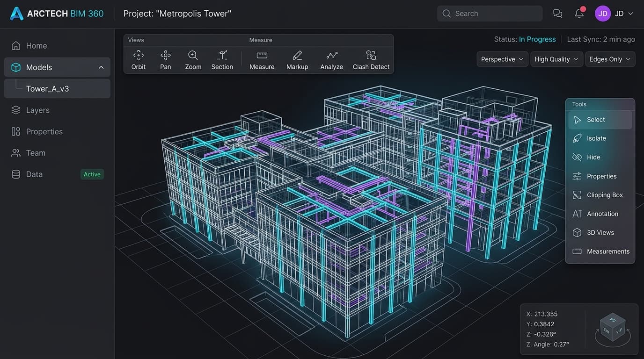Click the Clipping Box icon
The width and height of the screenshot is (644, 359).
coord(577,195)
